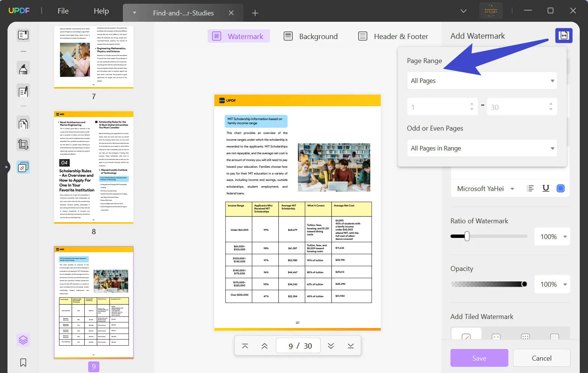Open the Layers panel icon
Image resolution: width=588 pixels, height=373 pixels.
click(x=23, y=340)
